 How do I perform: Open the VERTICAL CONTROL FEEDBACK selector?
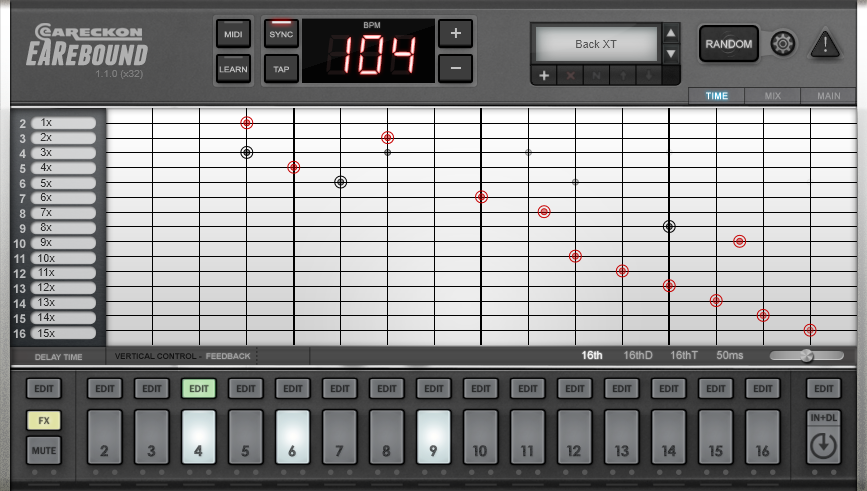click(182, 356)
